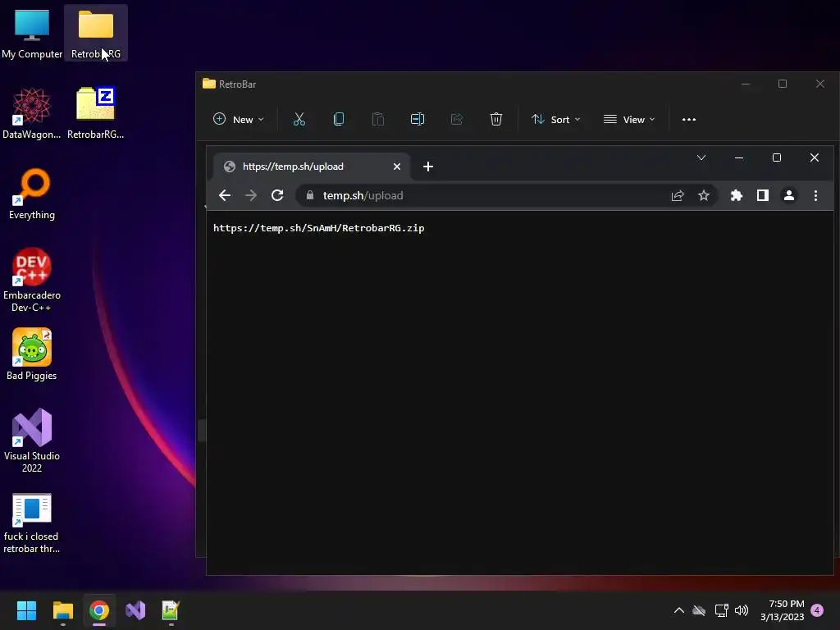Go back in the Chrome browser
840x630 pixels.
coord(225,195)
